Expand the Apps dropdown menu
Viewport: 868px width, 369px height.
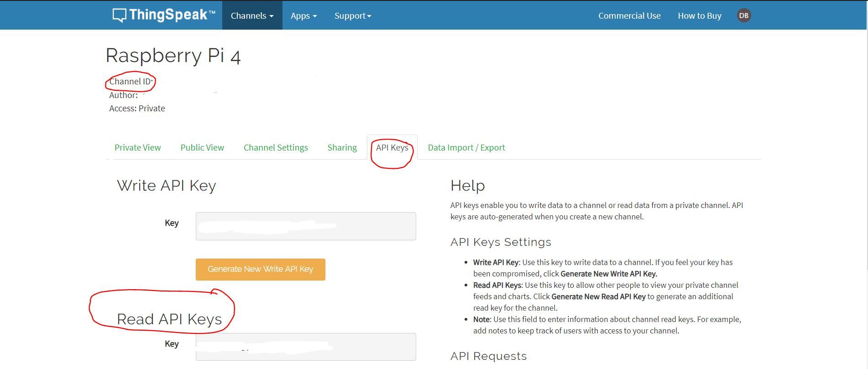(x=303, y=16)
